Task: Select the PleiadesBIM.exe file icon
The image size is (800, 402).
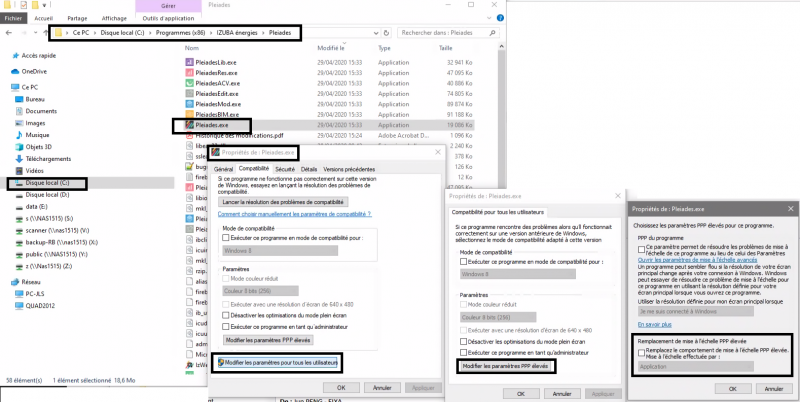Action: pyautogui.click(x=189, y=114)
